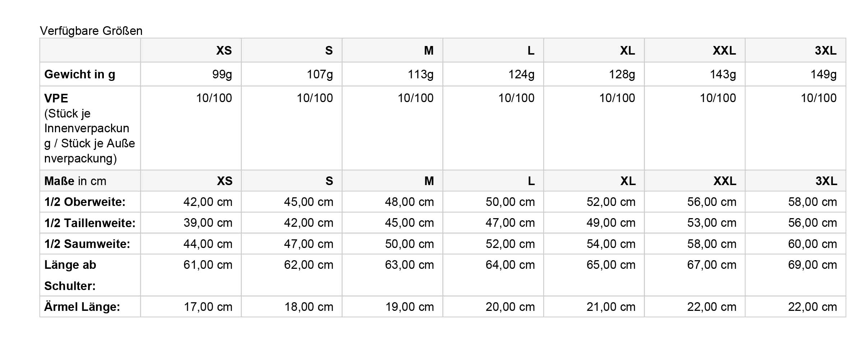Click the 124g weight cell
This screenshot has width=868, height=345.
[521, 74]
